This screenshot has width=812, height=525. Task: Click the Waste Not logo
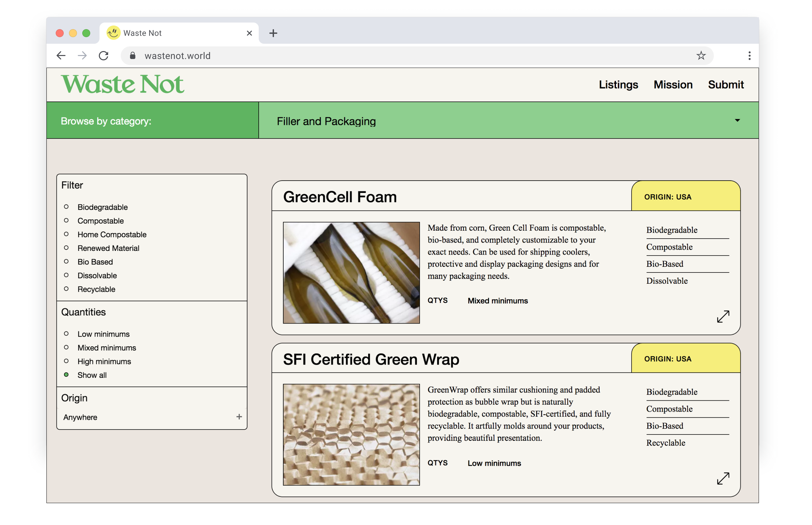point(122,84)
